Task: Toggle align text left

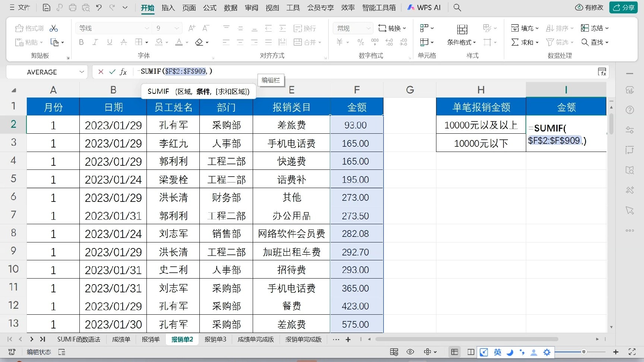Action: 226,42
